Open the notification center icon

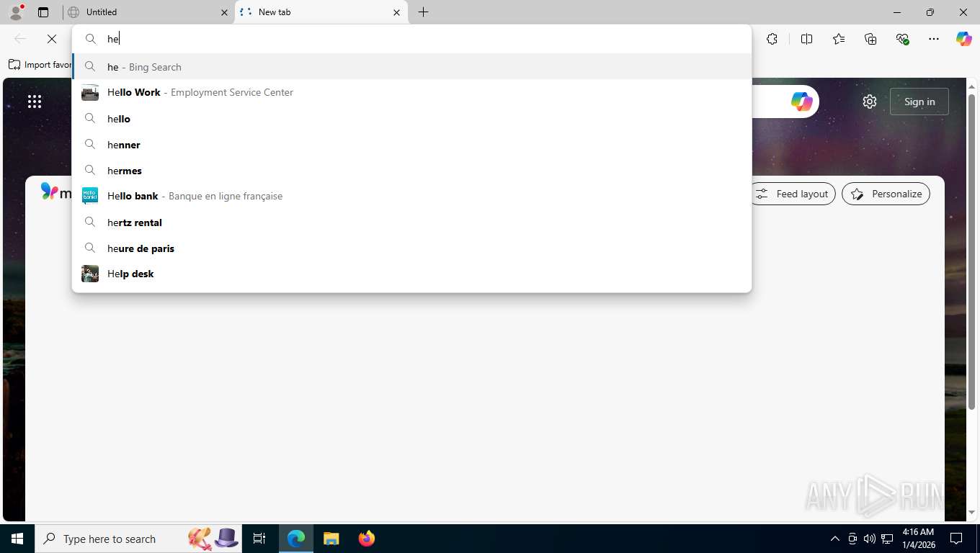[x=956, y=539]
